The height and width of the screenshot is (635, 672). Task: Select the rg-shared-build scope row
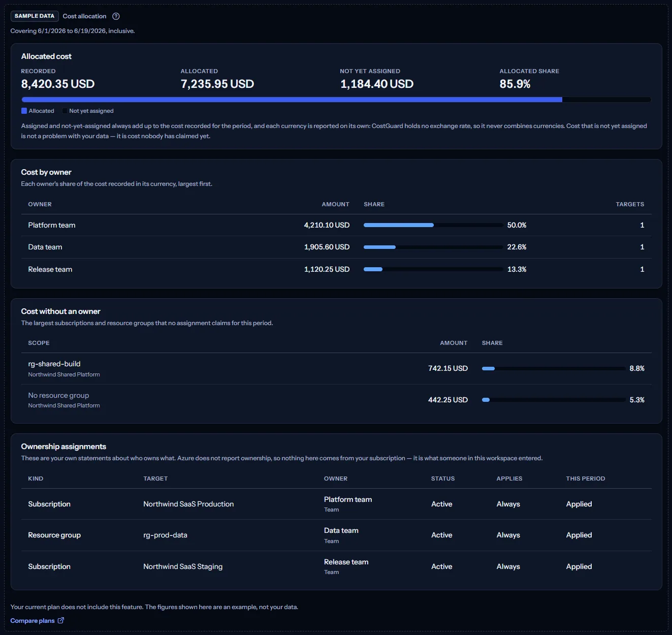(336, 369)
